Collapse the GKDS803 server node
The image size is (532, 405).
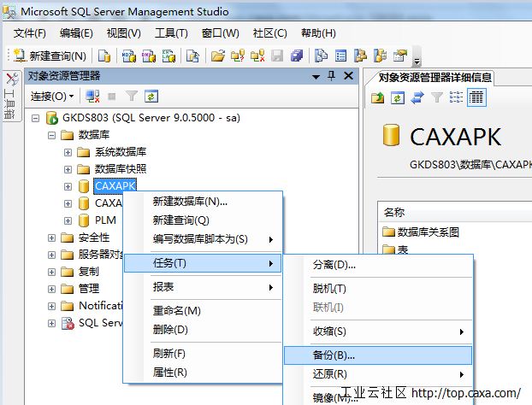tap(35, 118)
